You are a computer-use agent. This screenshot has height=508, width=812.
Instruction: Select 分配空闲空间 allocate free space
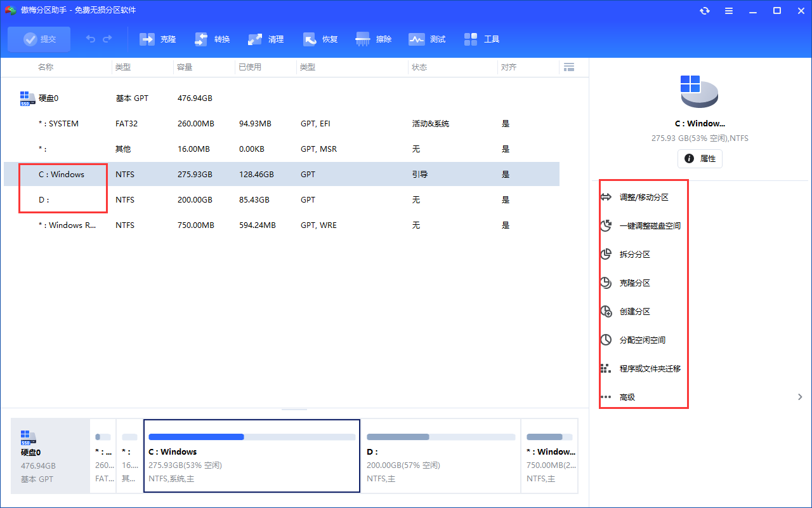(x=643, y=340)
